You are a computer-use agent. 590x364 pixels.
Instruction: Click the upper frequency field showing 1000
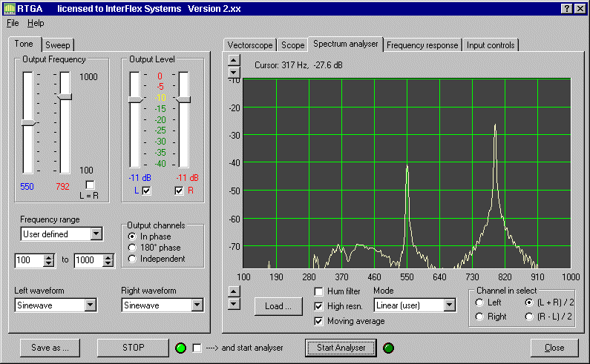pyautogui.click(x=88, y=260)
